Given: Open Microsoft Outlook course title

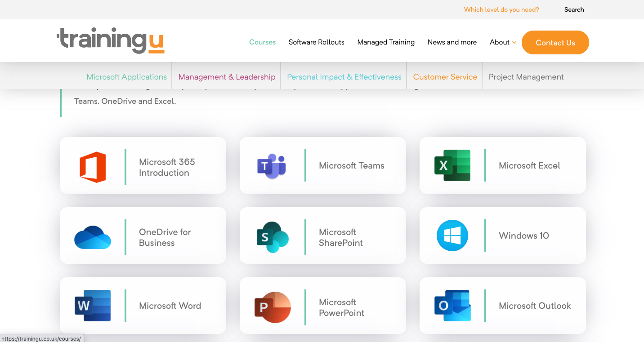Looking at the screenshot, I should tap(535, 306).
